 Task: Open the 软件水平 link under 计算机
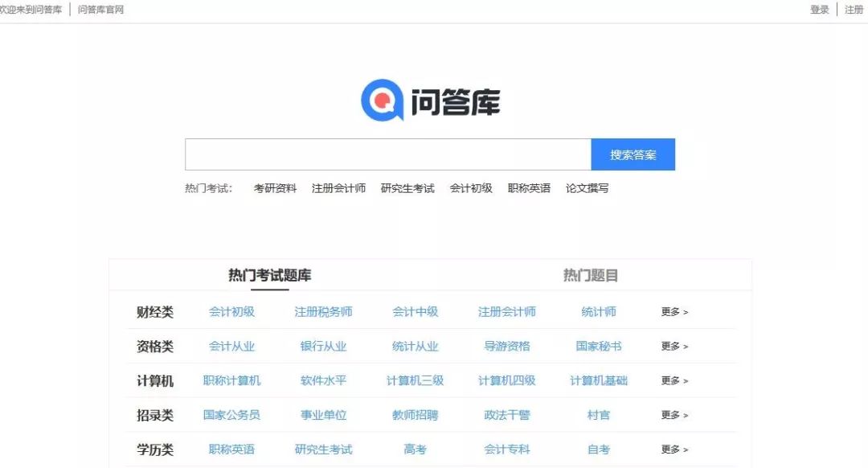[x=323, y=380]
